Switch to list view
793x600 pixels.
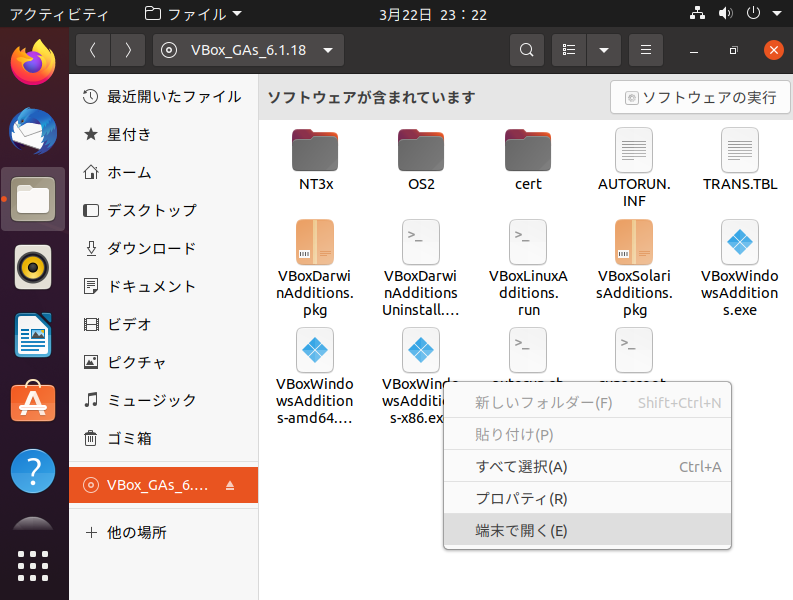coord(569,50)
